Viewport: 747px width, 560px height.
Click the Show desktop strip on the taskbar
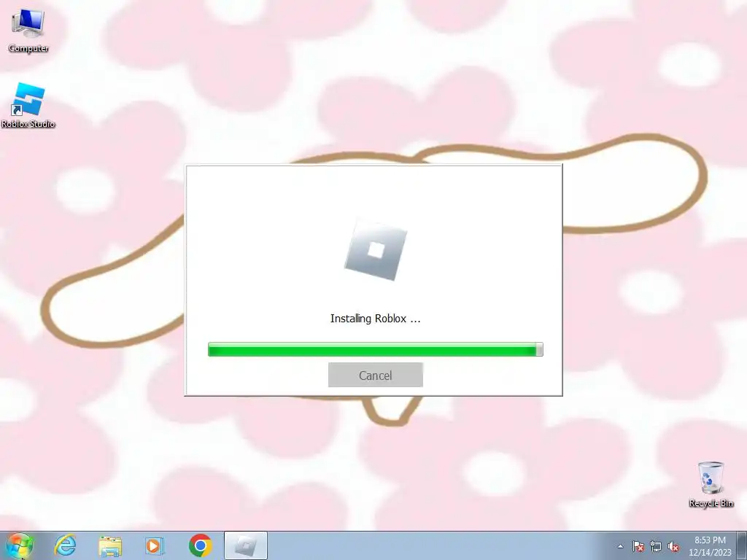click(742, 545)
